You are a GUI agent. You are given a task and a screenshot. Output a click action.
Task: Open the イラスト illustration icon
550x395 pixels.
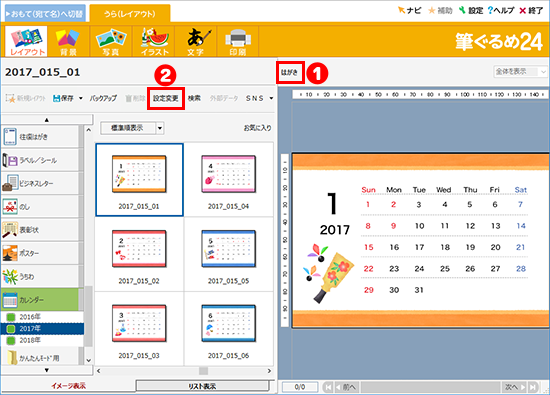click(x=154, y=41)
